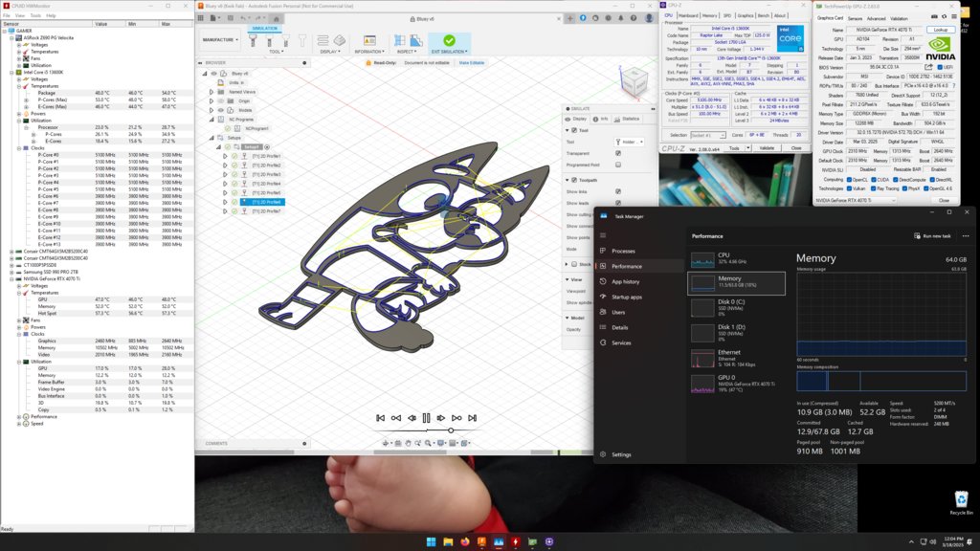Toggle Show tints checkbox in Simulate panel
980x551 pixels.
pyautogui.click(x=618, y=191)
